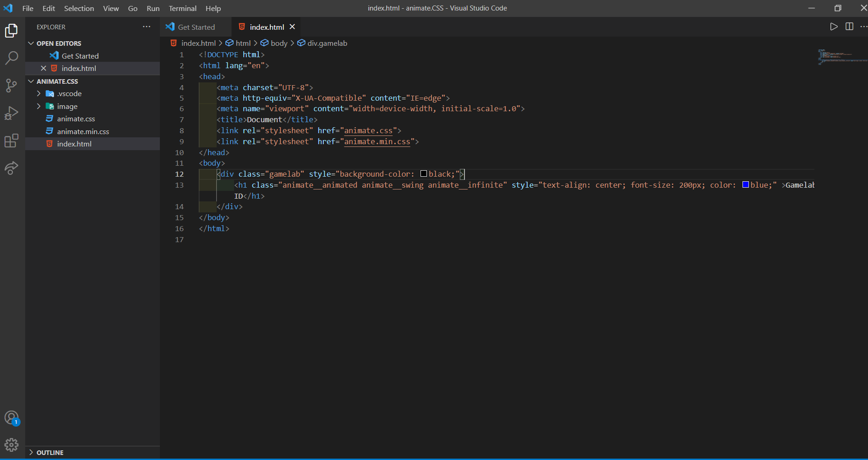Click the black color swatch on line 12
Screen dimensions: 868x460
tap(424, 173)
